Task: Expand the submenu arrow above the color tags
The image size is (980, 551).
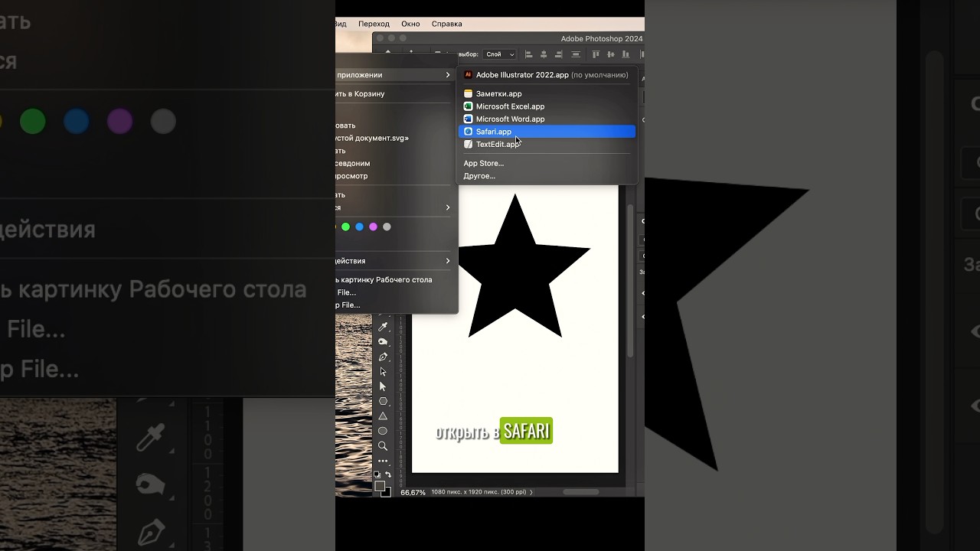Action: coord(448,207)
